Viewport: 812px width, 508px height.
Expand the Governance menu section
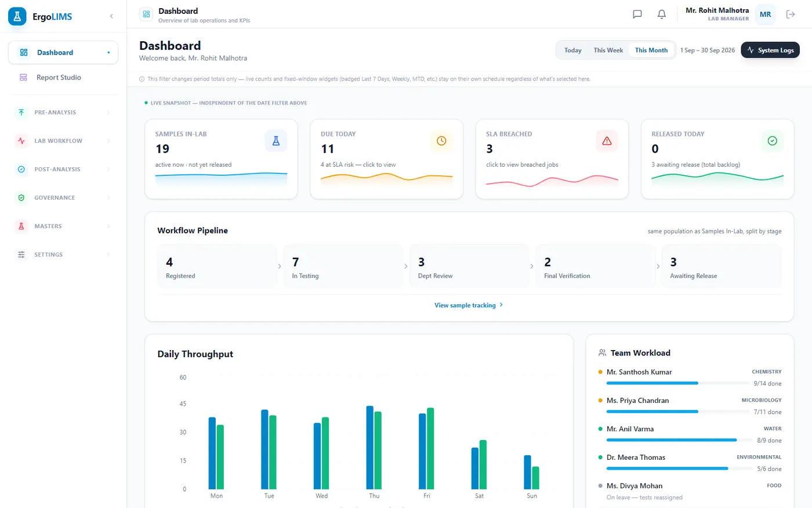[63, 197]
